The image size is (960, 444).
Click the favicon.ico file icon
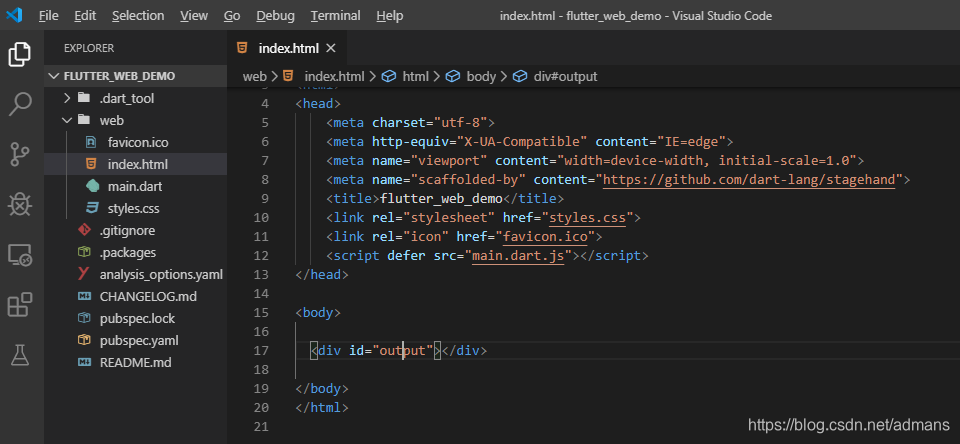pos(91,142)
